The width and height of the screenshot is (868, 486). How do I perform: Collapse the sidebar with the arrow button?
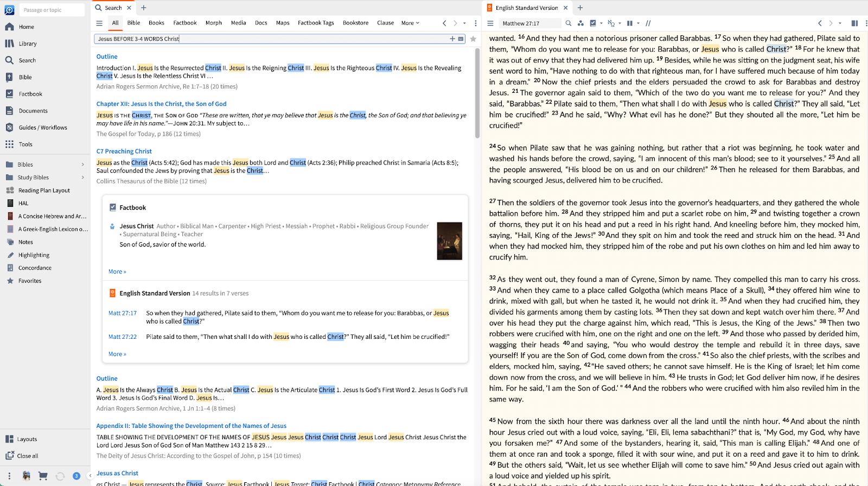pyautogui.click(x=90, y=476)
